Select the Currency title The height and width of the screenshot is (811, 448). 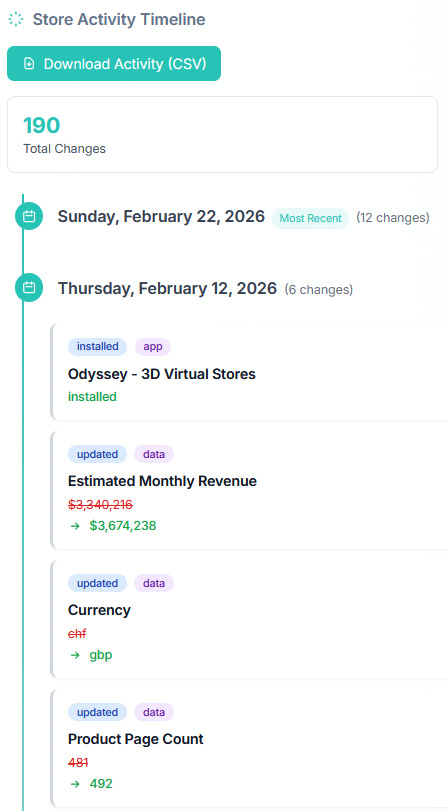point(99,610)
